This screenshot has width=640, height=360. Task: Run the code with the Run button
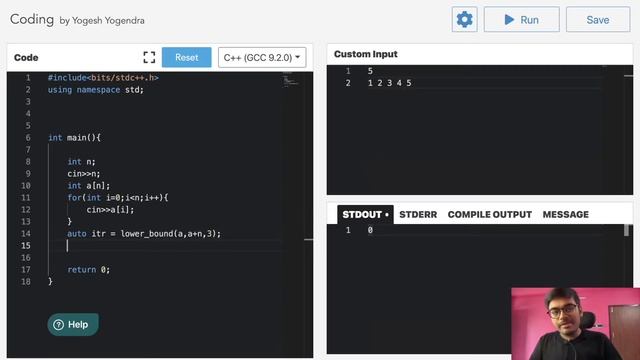tap(522, 19)
